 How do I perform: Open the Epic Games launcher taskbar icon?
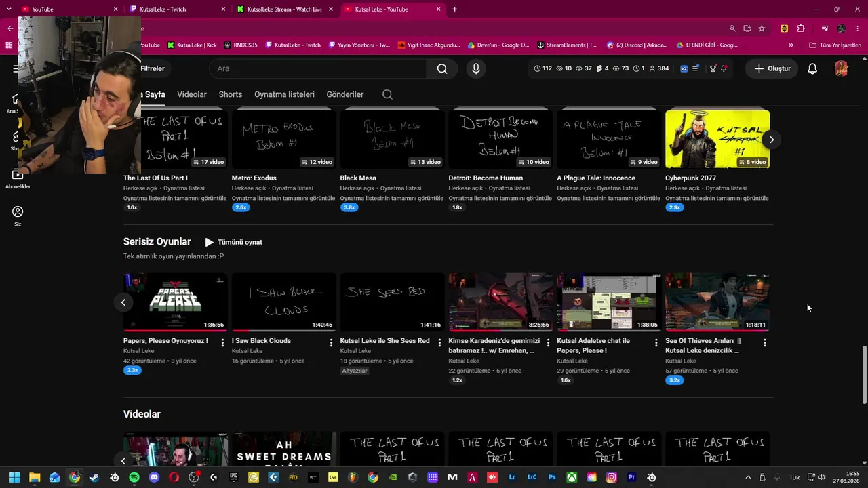point(234,477)
